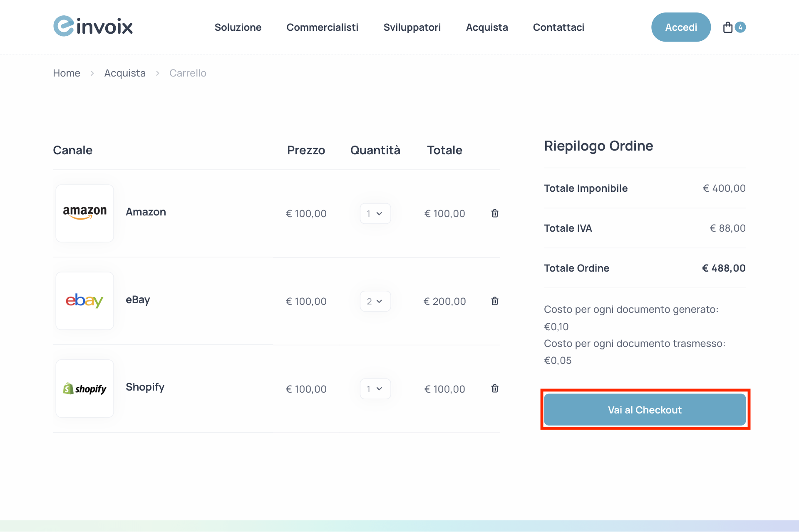Click Vai al Checkout

click(x=645, y=409)
